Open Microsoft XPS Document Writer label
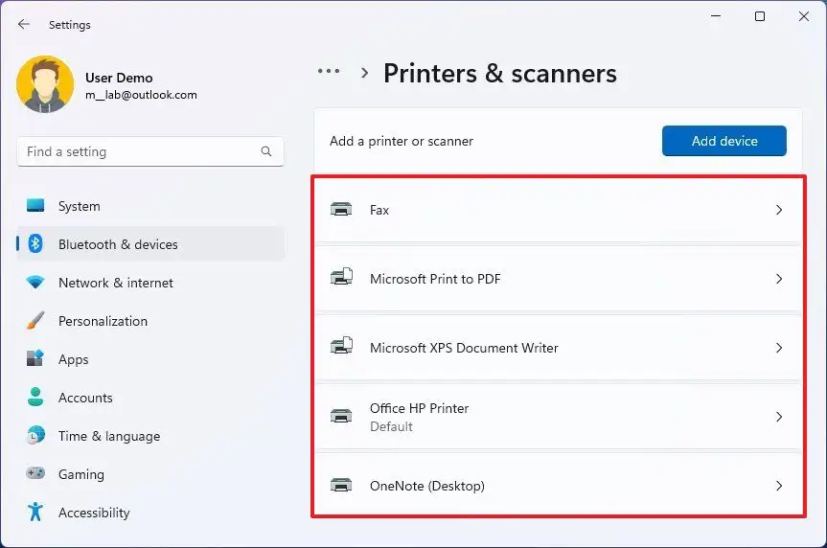 coord(464,348)
